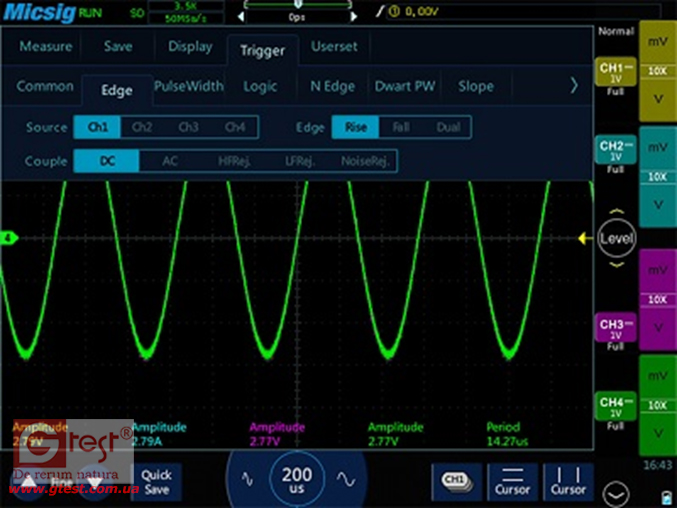Image resolution: width=677 pixels, height=508 pixels.
Task: Tap the Quick Save button
Action: click(156, 481)
